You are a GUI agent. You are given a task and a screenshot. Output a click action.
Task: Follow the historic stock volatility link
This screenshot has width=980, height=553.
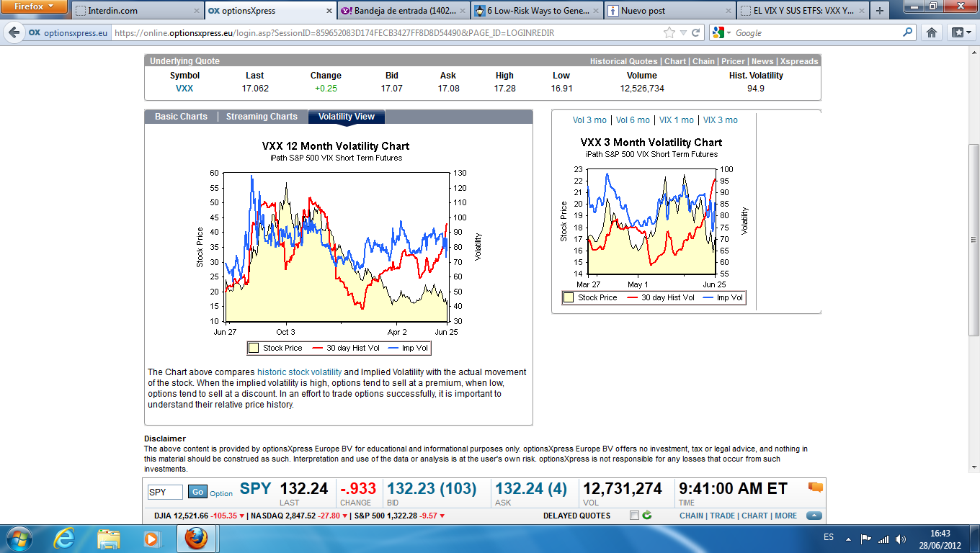299,372
